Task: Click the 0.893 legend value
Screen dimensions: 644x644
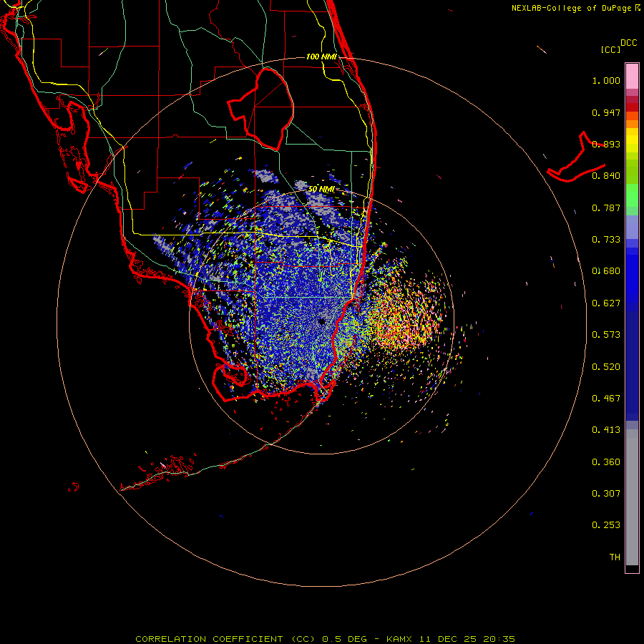Action: coord(606,144)
